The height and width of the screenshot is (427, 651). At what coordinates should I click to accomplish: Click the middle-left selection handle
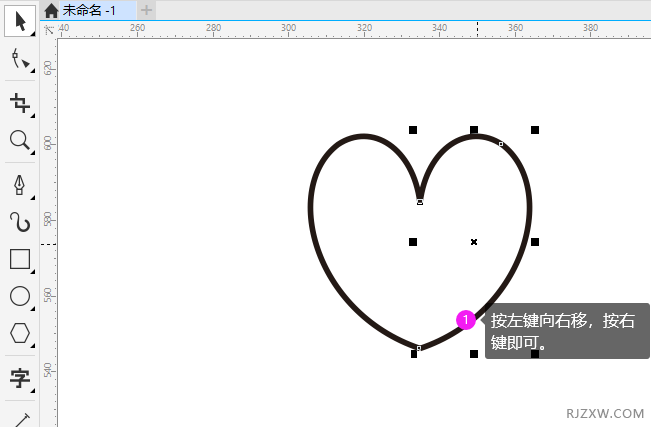pyautogui.click(x=413, y=242)
